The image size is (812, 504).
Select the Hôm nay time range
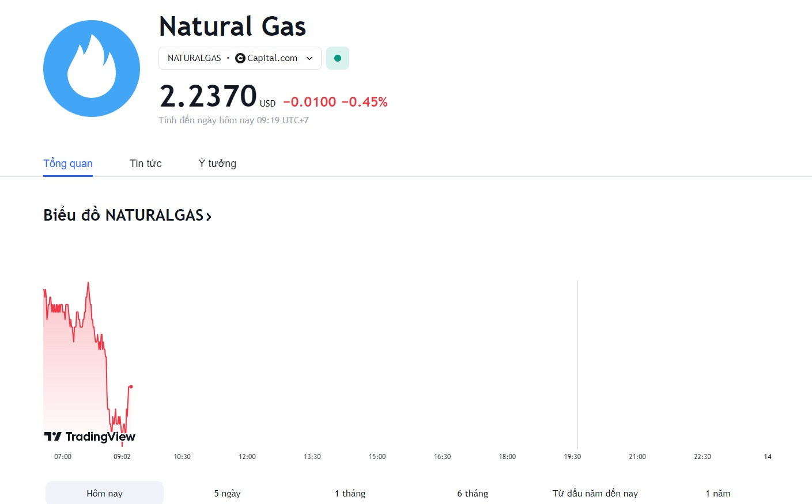(104, 493)
